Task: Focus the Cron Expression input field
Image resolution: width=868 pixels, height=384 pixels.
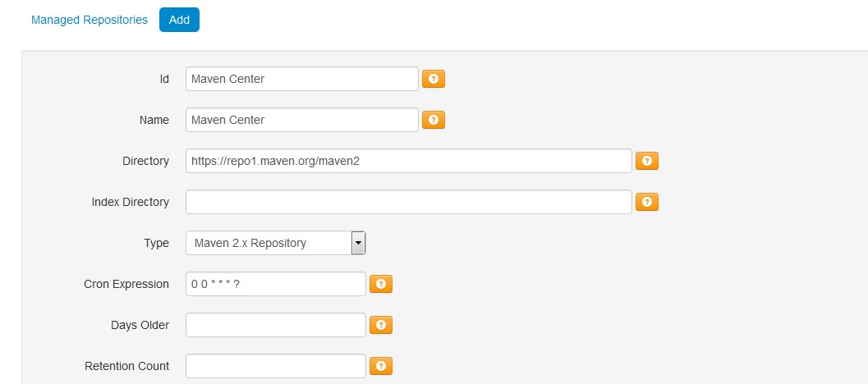Action: pos(276,284)
